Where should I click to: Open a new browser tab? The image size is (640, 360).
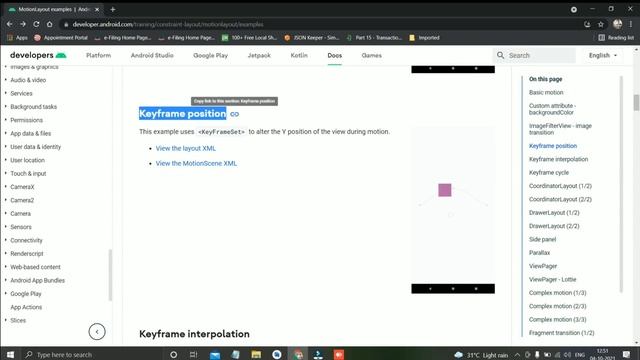click(113, 9)
